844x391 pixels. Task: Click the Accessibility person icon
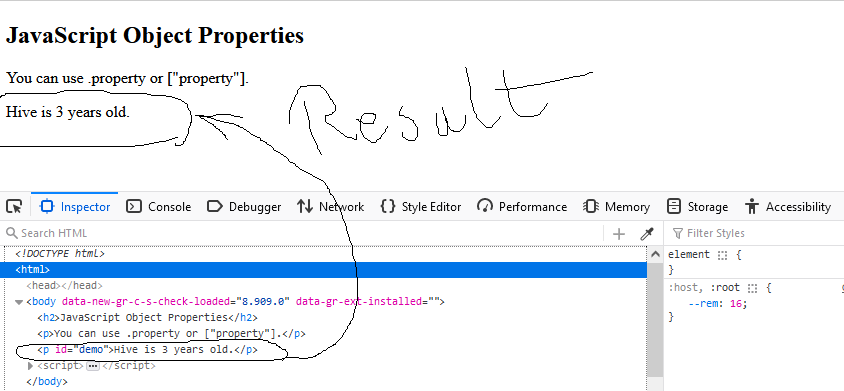pos(752,206)
